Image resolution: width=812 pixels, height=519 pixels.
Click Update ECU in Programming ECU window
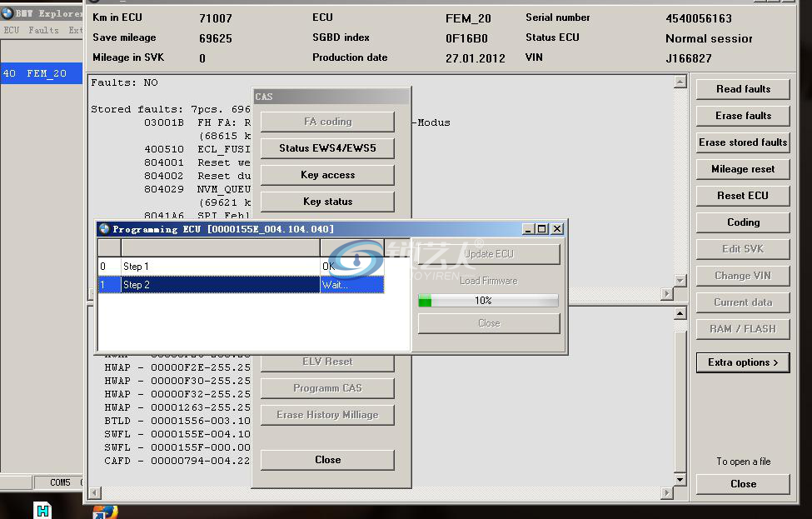[489, 254]
